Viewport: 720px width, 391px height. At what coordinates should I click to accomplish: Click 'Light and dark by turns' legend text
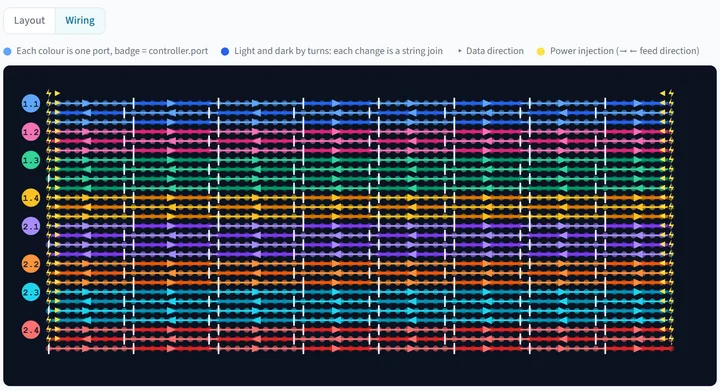pyautogui.click(x=338, y=51)
